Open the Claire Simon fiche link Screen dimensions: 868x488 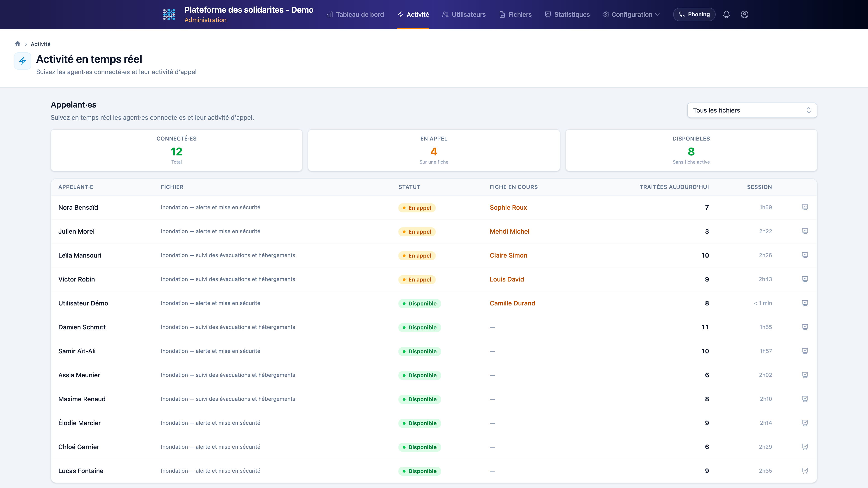pos(508,255)
